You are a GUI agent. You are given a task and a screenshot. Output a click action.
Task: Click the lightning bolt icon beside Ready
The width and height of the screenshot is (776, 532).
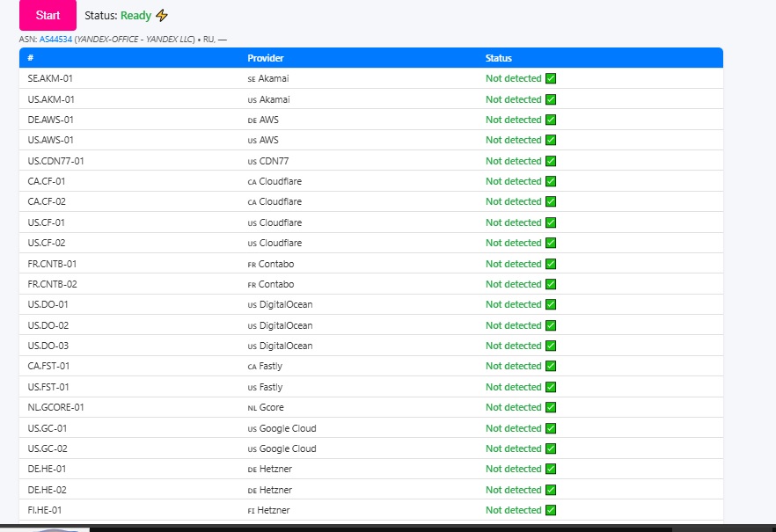coord(162,15)
